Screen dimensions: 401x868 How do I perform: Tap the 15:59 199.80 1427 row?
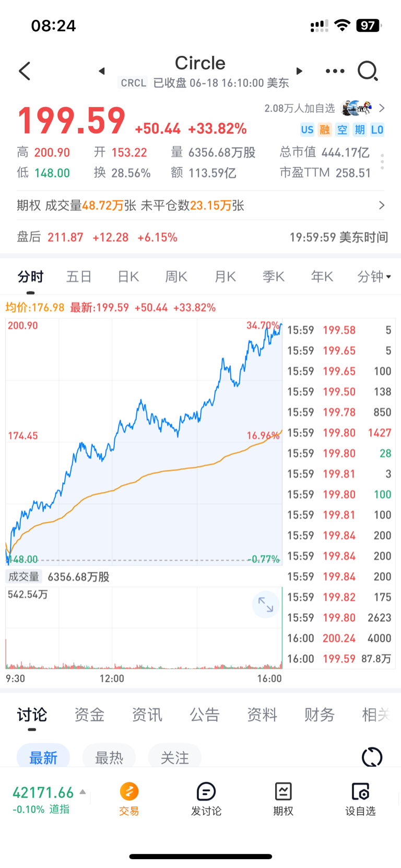pos(339,433)
